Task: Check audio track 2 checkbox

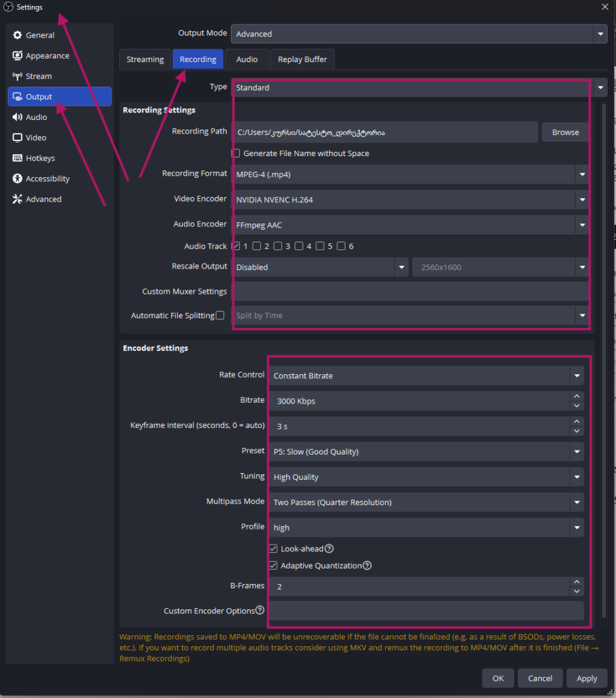Action: (257, 246)
